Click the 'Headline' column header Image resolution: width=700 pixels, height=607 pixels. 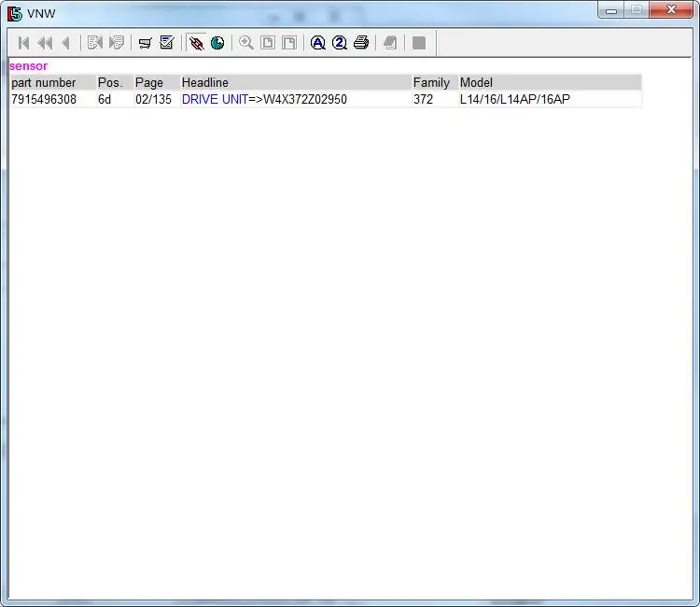point(296,82)
